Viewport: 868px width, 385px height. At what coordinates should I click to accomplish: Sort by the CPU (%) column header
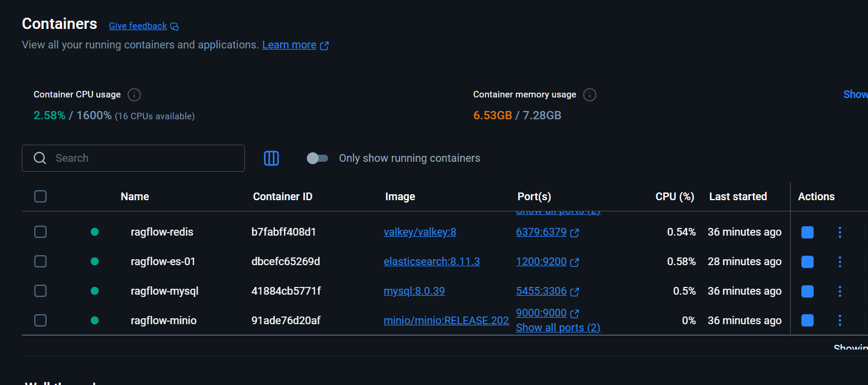674,197
